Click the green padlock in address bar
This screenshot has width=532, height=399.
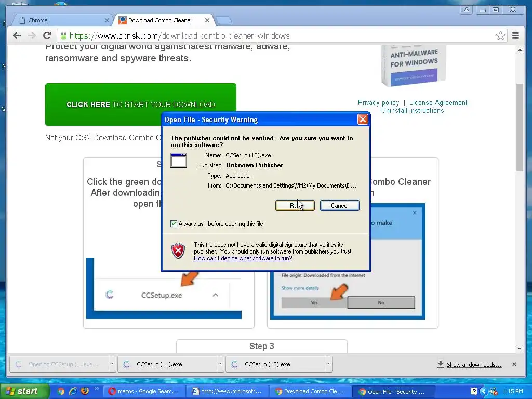(63, 36)
